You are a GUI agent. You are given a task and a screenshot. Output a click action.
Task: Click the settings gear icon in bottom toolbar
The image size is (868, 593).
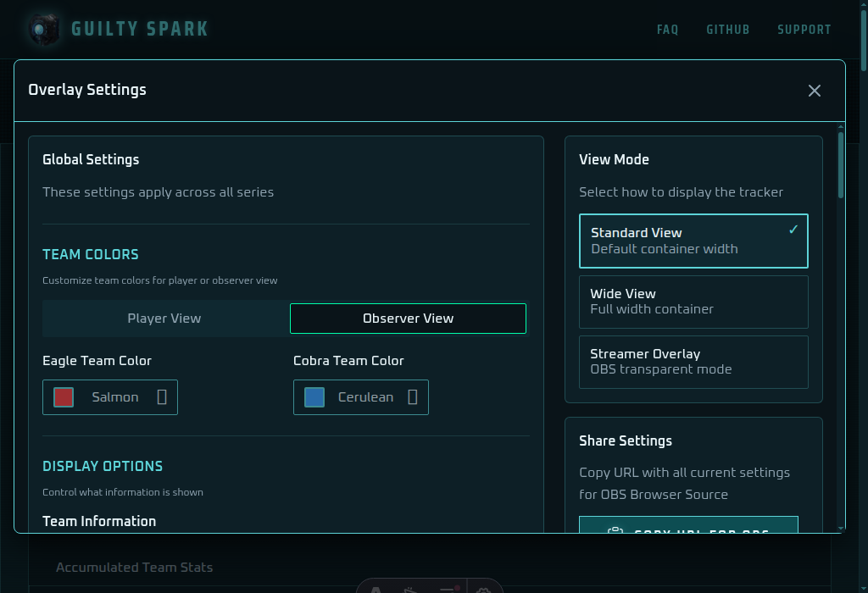(x=483, y=590)
